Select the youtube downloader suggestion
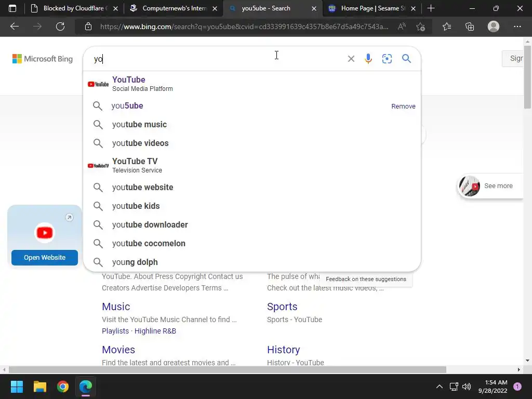The height and width of the screenshot is (399, 532). click(x=252, y=224)
